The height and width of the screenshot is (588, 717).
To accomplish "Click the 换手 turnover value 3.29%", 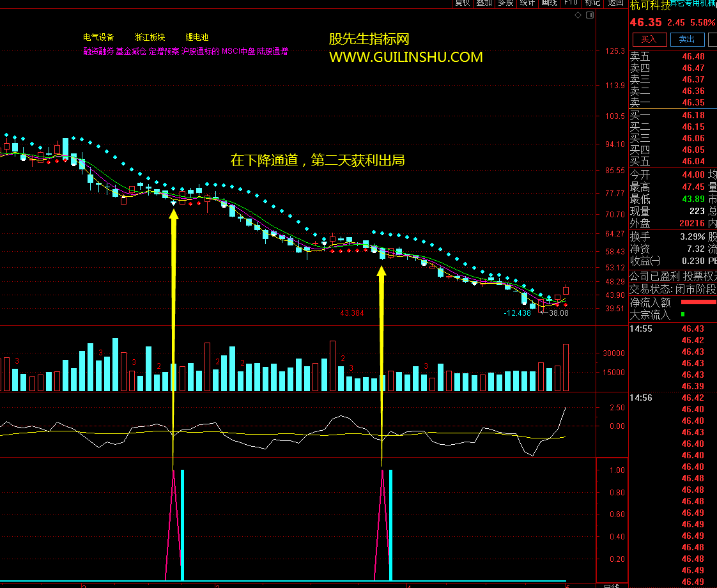I will click(692, 237).
